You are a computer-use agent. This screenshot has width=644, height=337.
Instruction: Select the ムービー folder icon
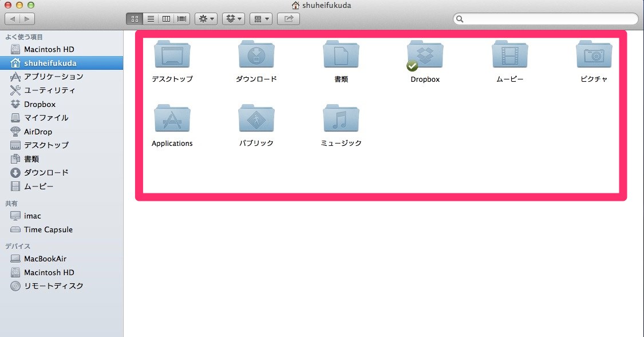(x=509, y=54)
